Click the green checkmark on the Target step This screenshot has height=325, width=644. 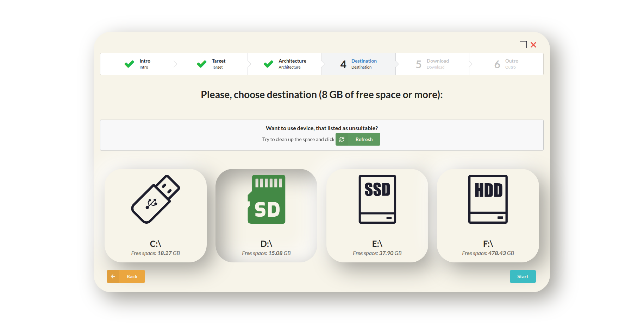201,64
